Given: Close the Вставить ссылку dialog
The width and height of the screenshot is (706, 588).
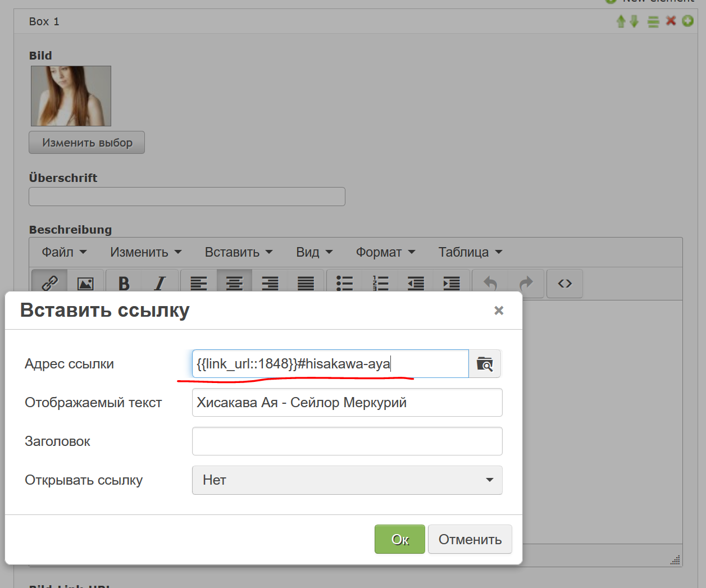Looking at the screenshot, I should (499, 311).
